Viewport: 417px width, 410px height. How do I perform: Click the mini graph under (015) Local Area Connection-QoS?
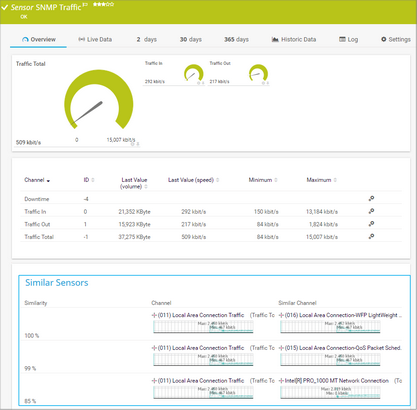(x=330, y=360)
